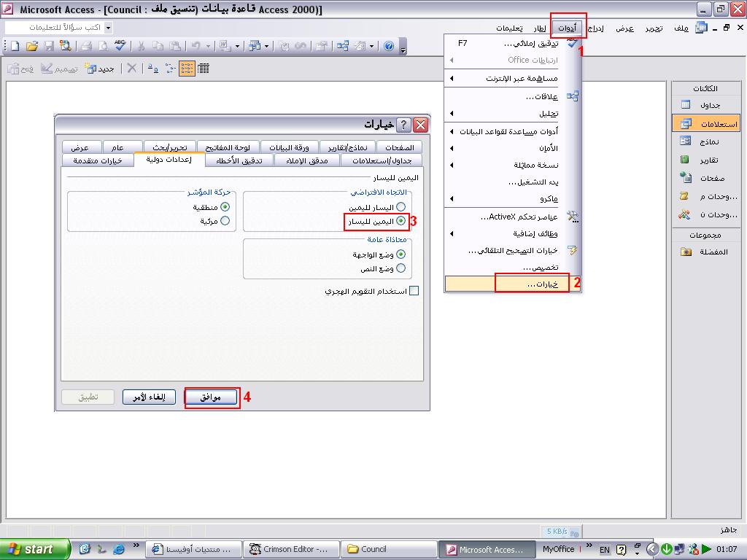Select Pages 'صفحات' in objects bar
This screenshot has width=747, height=560.
click(706, 178)
